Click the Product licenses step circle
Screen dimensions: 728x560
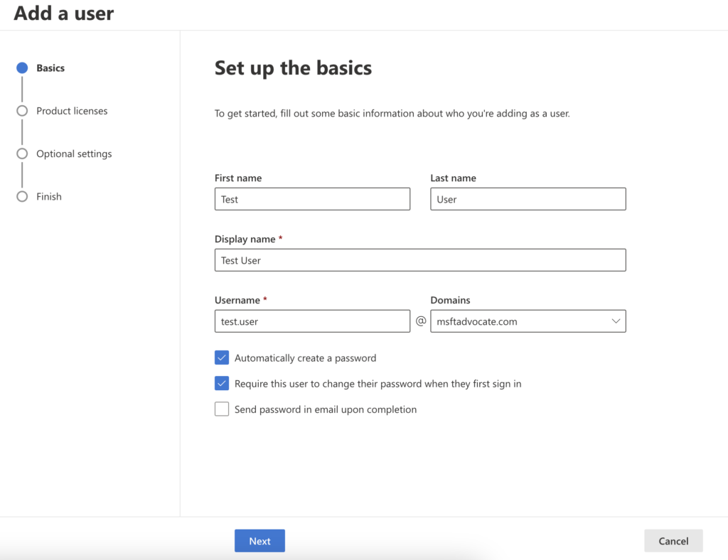(22, 111)
